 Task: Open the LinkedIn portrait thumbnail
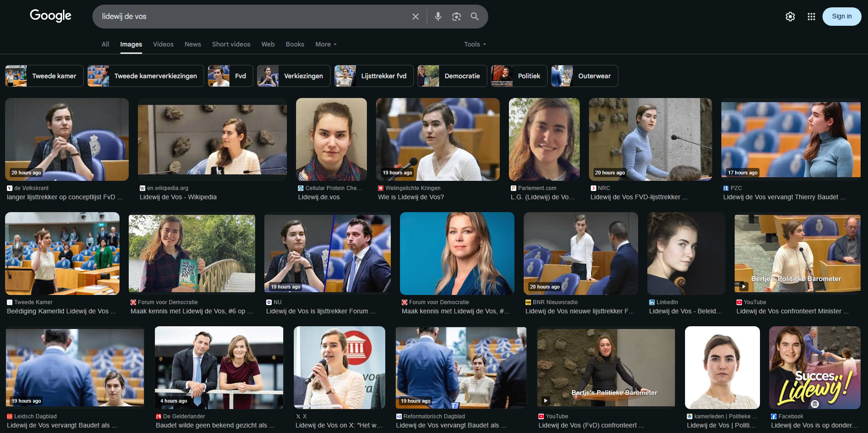pyautogui.click(x=686, y=254)
